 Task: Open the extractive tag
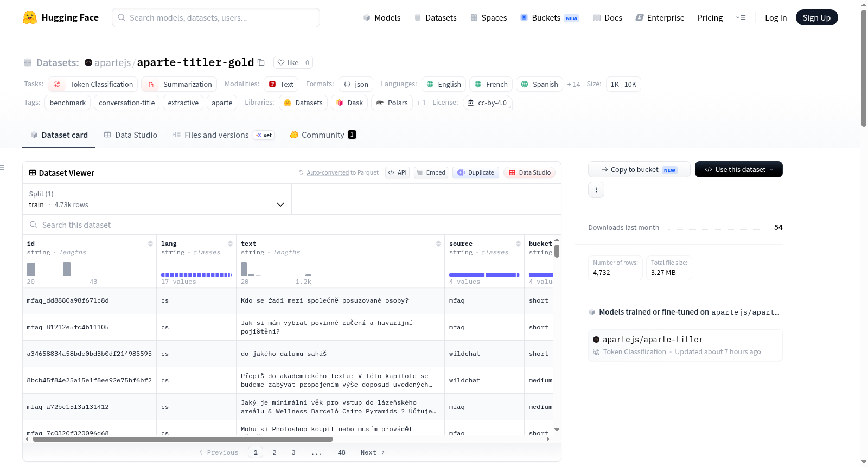[x=183, y=103]
